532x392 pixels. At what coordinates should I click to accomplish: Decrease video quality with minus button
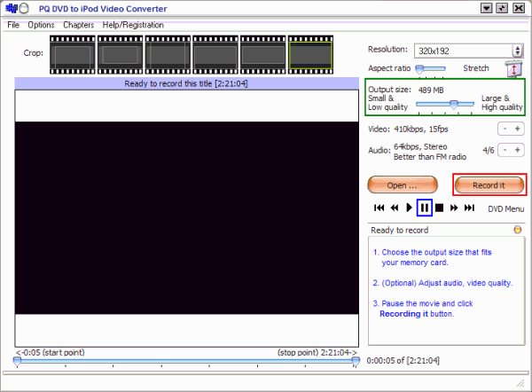(505, 129)
